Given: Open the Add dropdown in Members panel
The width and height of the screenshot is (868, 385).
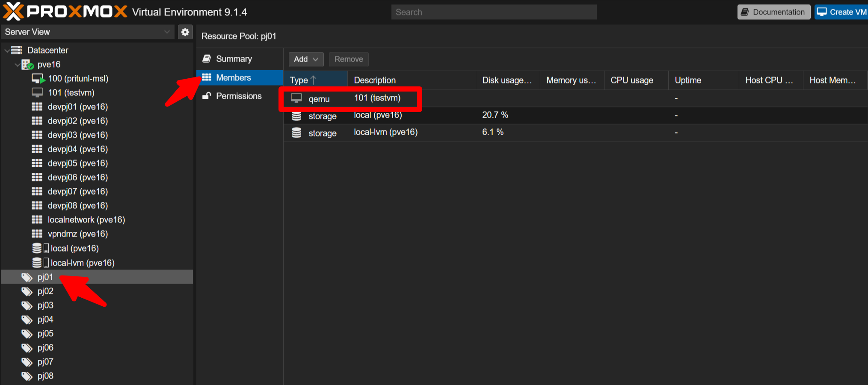Looking at the screenshot, I should coord(306,59).
